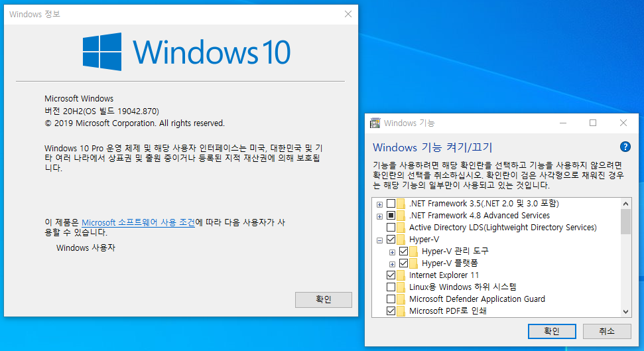Close the Windows 기능 window
The width and height of the screenshot is (644, 351).
[x=623, y=123]
